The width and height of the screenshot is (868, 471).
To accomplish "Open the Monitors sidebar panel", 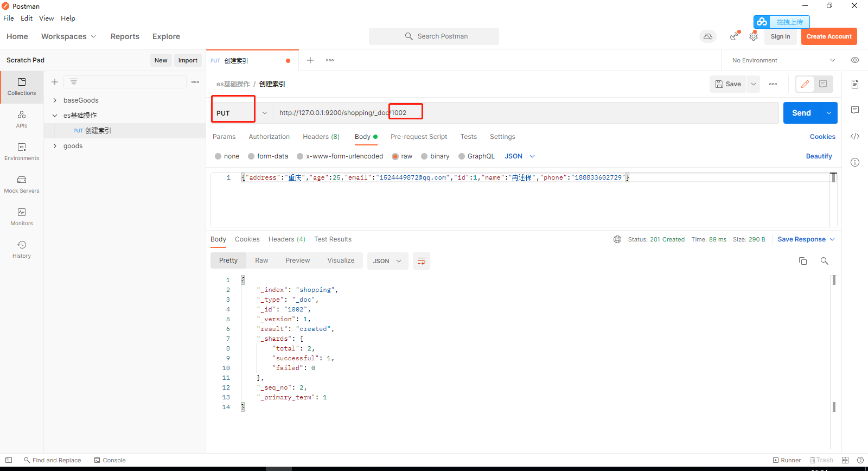I will point(22,217).
